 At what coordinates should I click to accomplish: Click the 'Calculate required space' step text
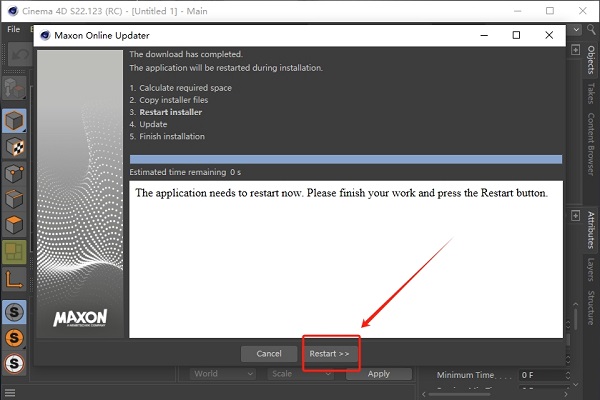(186, 88)
